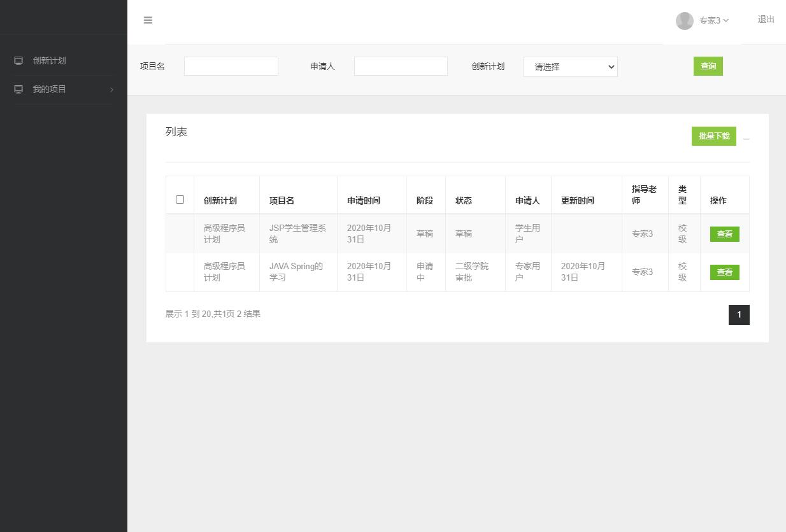Screen dimensions: 786x532
Task: Click the green 查询 search button
Action: [708, 66]
